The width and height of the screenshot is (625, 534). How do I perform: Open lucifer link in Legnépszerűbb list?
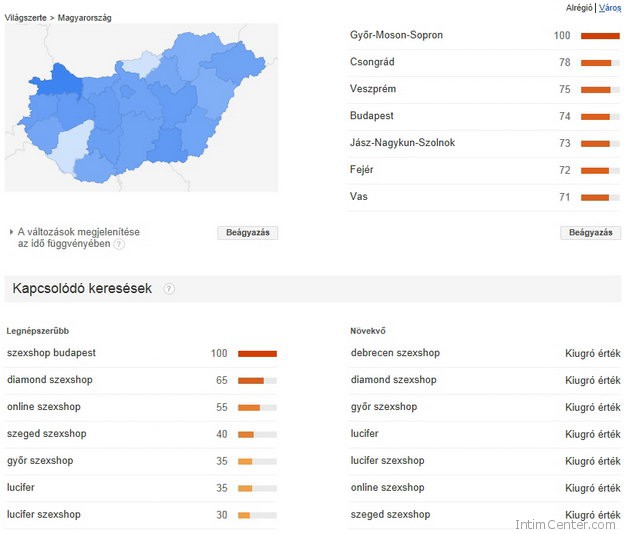tap(22, 488)
